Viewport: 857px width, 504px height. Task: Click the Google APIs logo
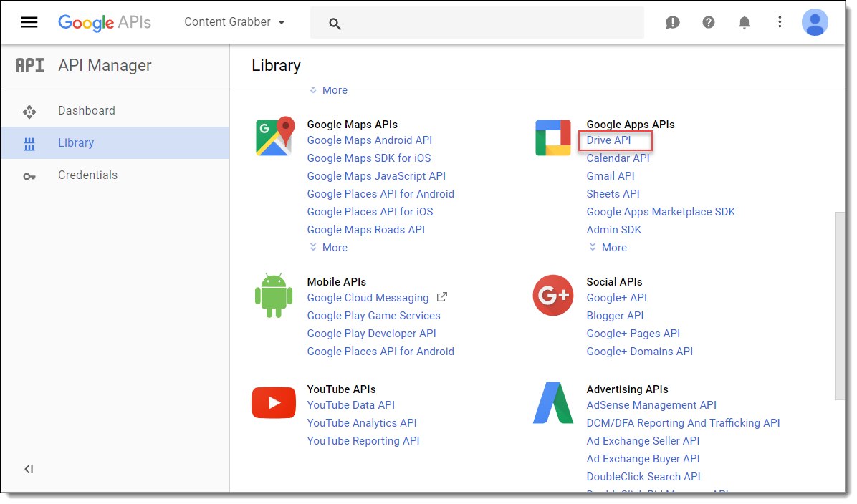point(105,22)
